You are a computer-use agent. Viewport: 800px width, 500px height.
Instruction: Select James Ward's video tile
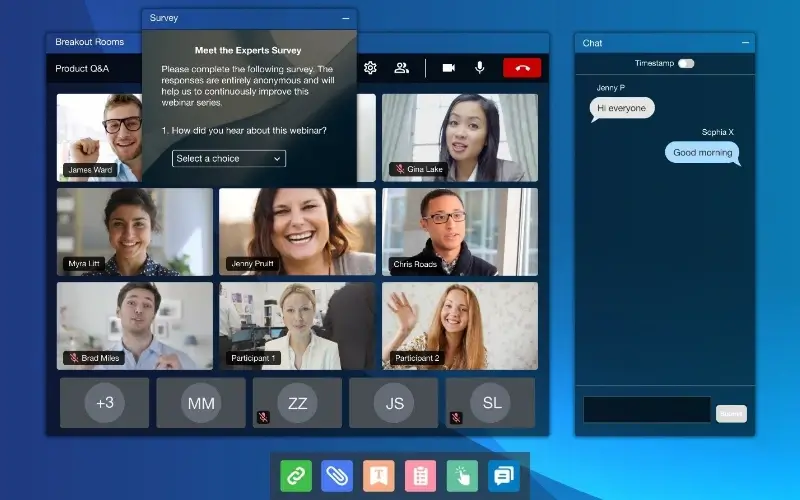(x=99, y=138)
